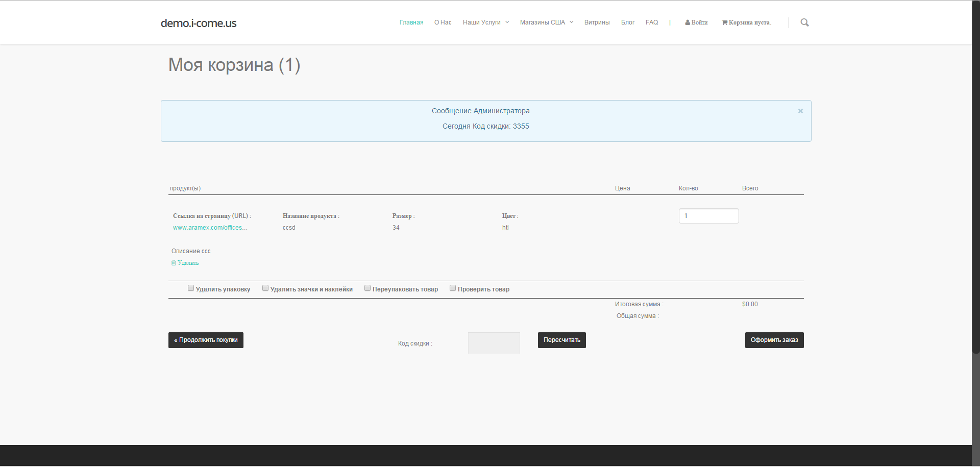Click the Общая сумма label
The height and width of the screenshot is (467, 980).
pos(638,316)
